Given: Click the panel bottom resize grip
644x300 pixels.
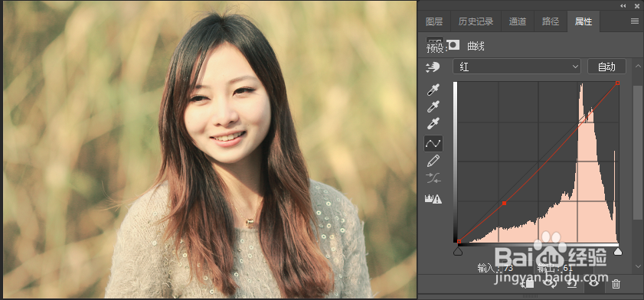Looking at the screenshot, I should point(530,296).
